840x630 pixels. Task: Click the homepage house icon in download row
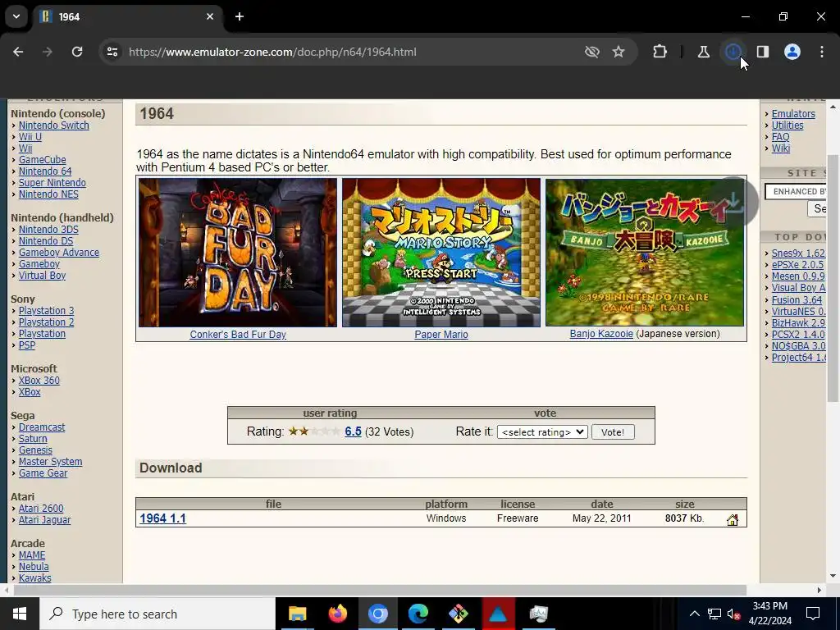(x=733, y=519)
